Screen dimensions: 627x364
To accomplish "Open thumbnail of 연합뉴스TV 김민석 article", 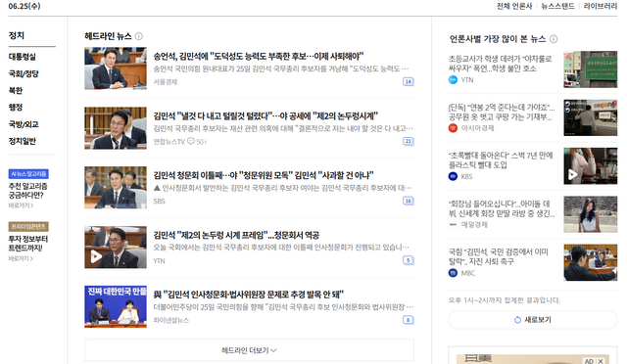I will (x=116, y=128).
